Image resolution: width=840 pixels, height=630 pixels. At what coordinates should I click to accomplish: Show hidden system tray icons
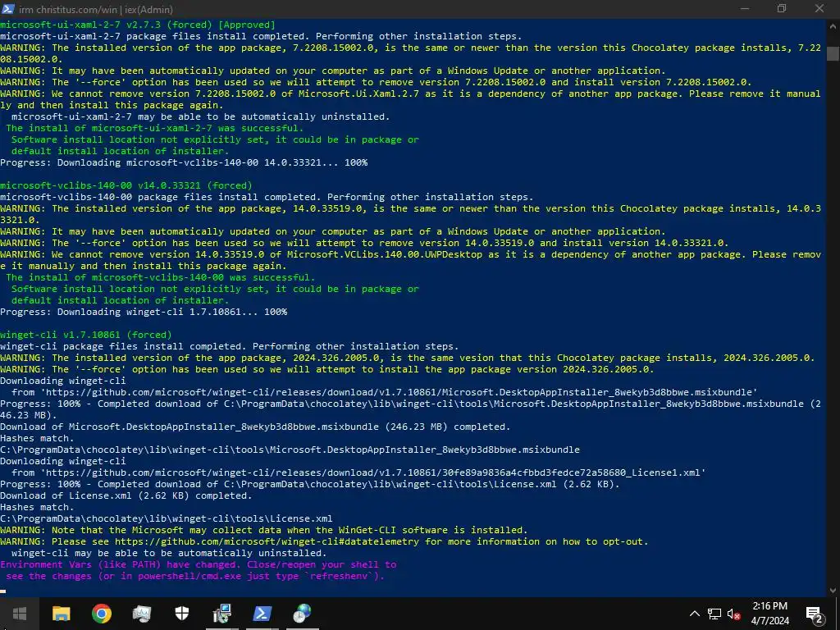[694, 614]
